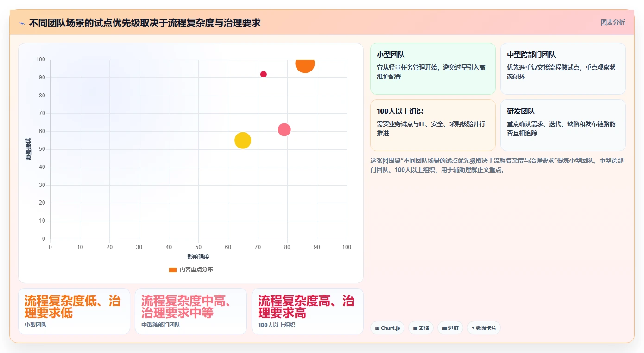This screenshot has width=644, height=353.
Task: Click the 影响强度 x-axis title
Action: click(198, 257)
